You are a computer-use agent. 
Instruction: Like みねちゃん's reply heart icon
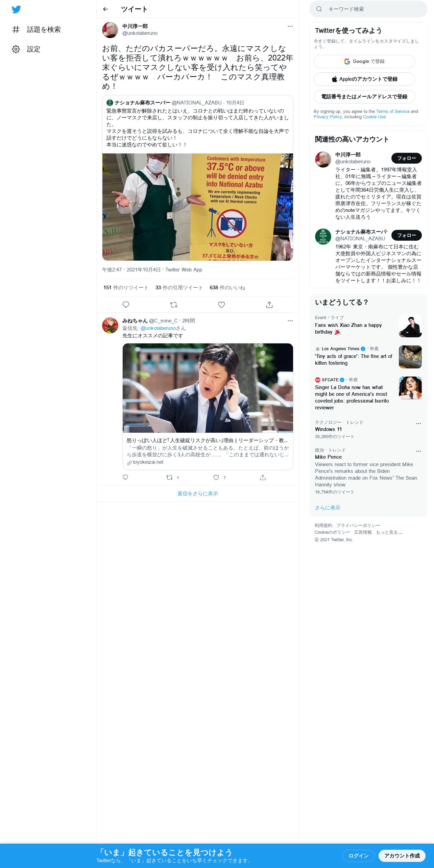coord(216,477)
